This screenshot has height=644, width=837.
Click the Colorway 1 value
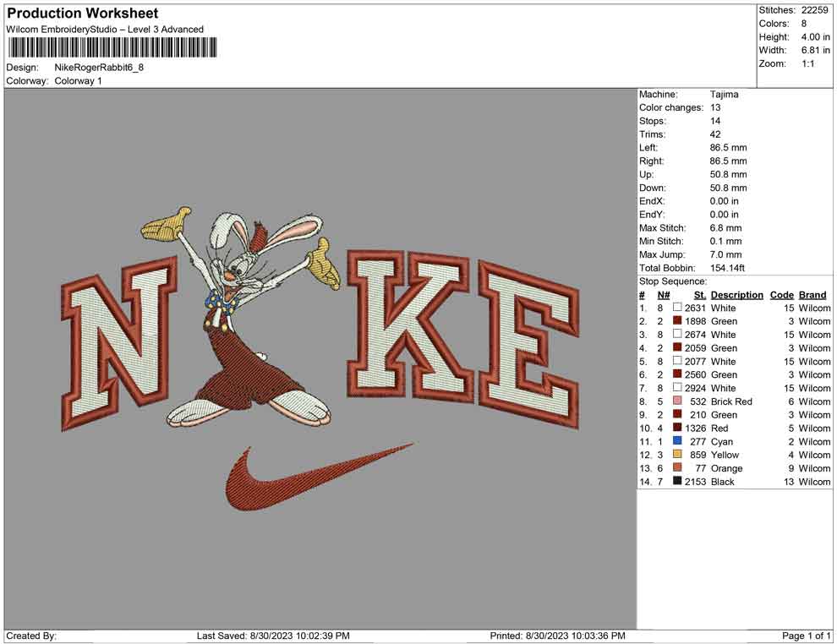(78, 81)
